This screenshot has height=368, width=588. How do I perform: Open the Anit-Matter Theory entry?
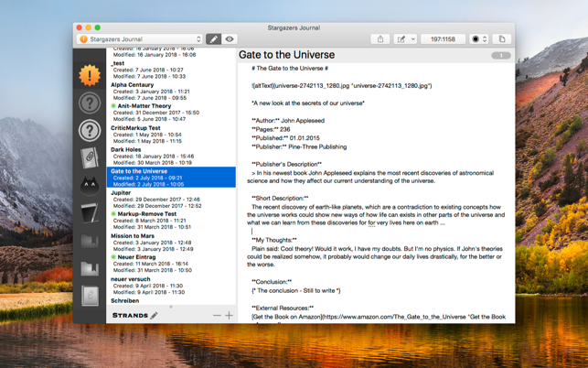tap(171, 113)
